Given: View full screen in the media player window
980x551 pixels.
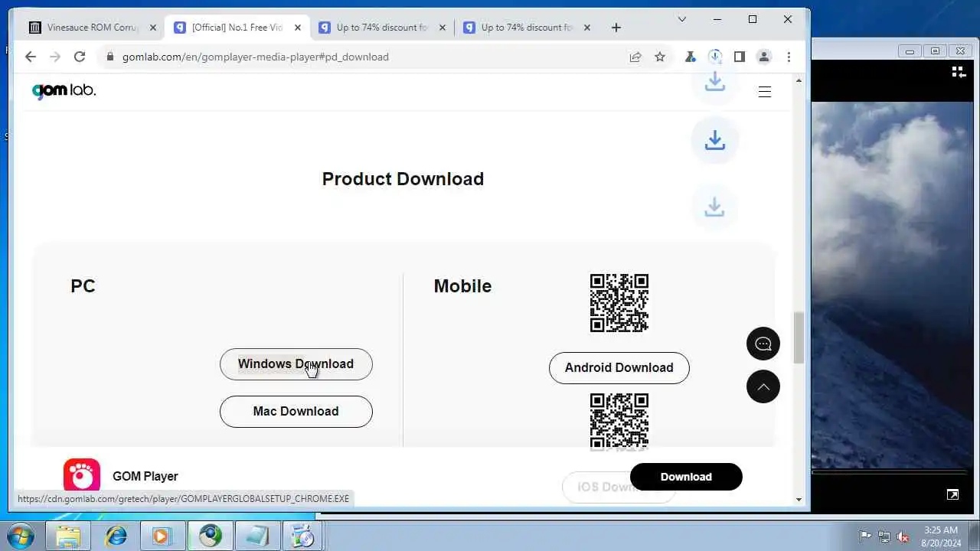Looking at the screenshot, I should click(x=952, y=495).
